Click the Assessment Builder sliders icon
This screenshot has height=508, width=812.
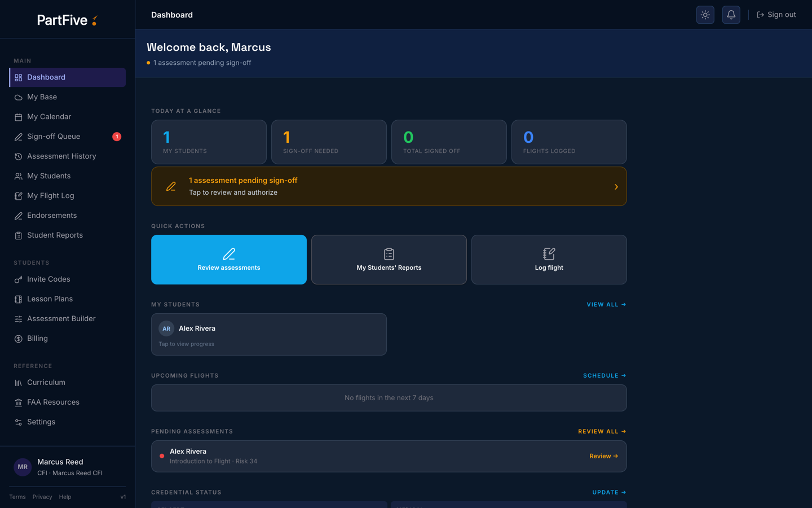(x=18, y=319)
